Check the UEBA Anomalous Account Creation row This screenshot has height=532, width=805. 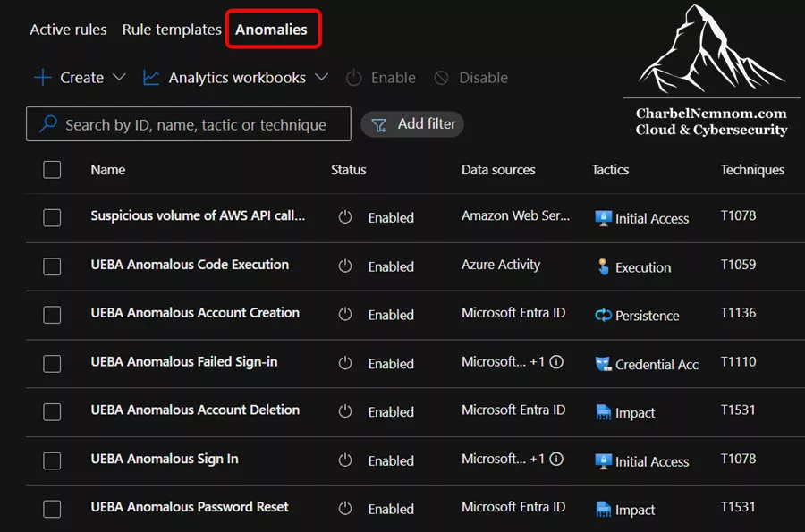[x=52, y=315]
